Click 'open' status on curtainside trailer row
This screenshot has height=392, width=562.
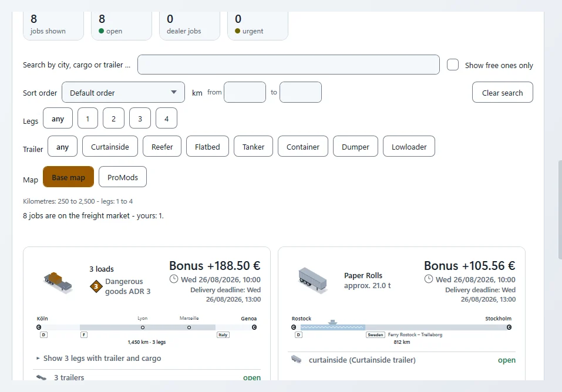506,360
